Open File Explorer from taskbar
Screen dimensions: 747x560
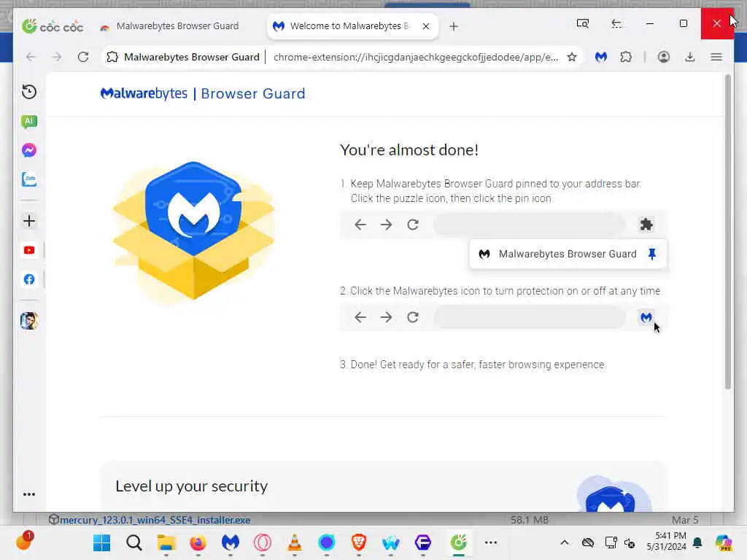[166, 542]
